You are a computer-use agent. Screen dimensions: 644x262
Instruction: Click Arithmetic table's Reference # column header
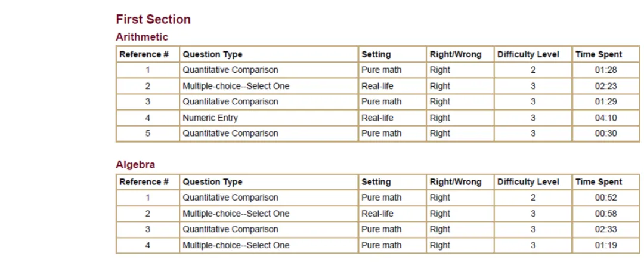click(144, 54)
